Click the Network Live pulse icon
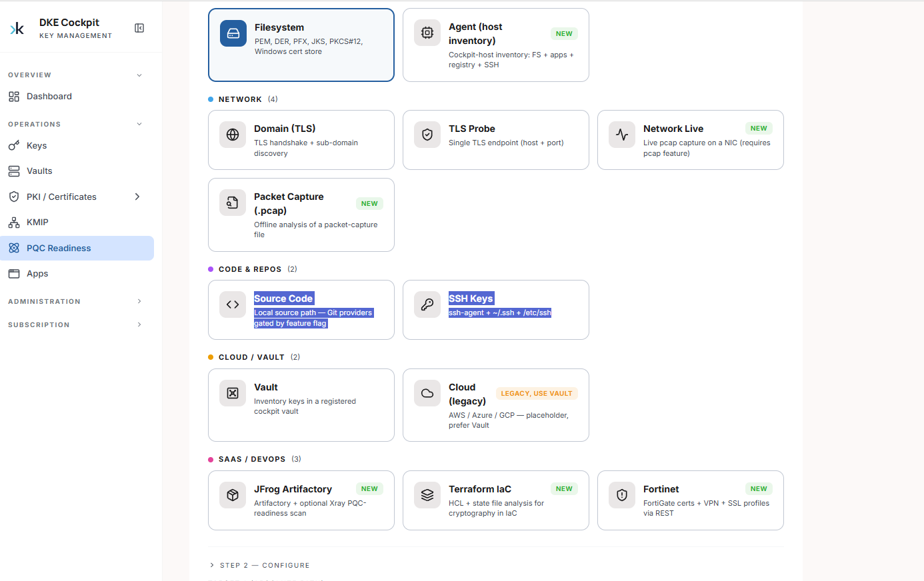This screenshot has width=924, height=581. coord(622,135)
